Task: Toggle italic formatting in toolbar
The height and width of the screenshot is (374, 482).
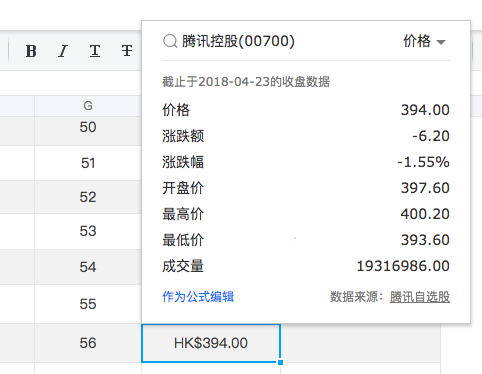Action: 63,51
